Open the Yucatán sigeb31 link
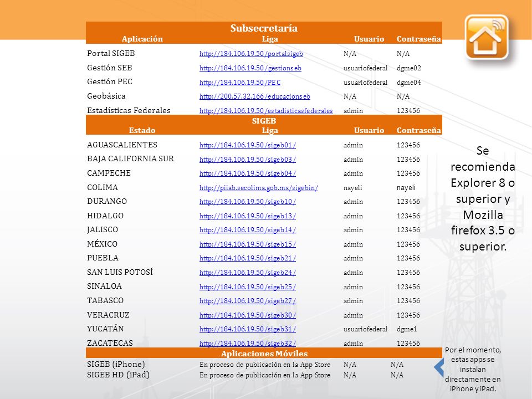Screen dimensions: 532x399 (248, 329)
